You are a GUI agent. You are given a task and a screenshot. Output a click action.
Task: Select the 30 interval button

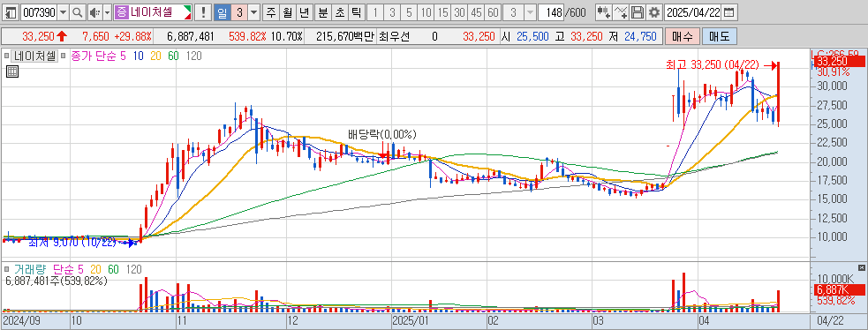point(459,12)
